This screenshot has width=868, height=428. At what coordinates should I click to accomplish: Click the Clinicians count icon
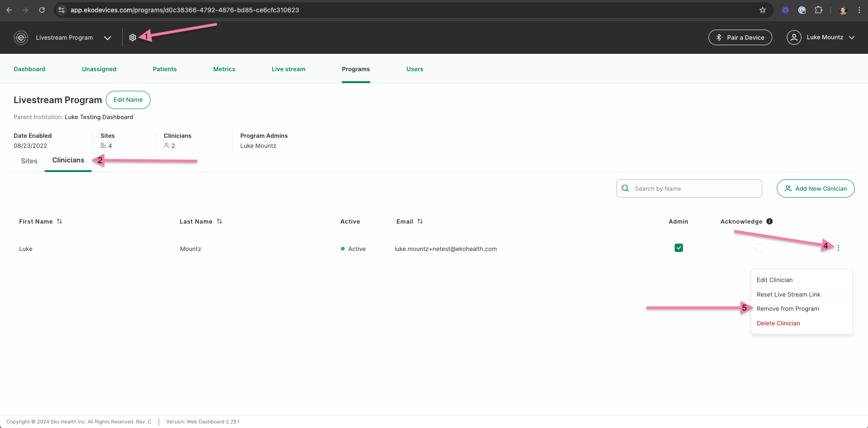(x=166, y=146)
